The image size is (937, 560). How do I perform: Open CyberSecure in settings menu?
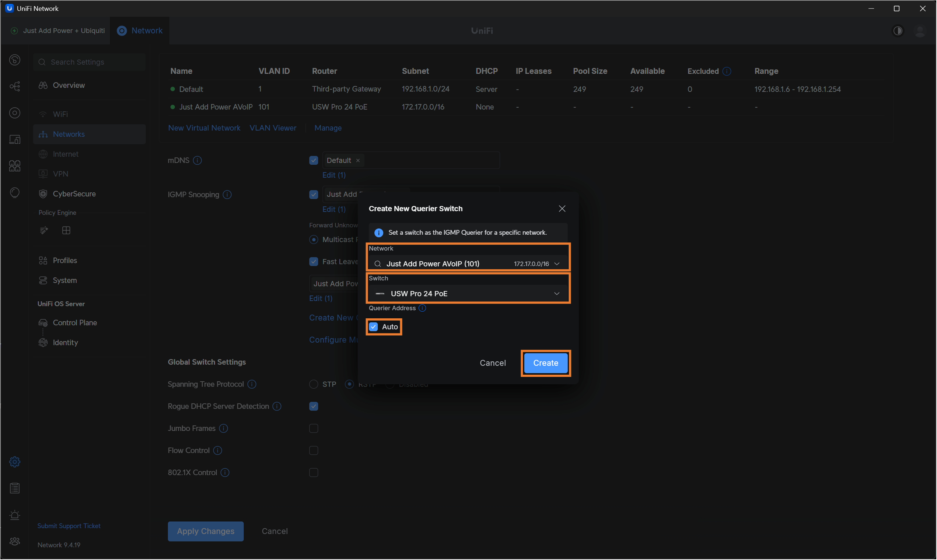[x=74, y=193]
